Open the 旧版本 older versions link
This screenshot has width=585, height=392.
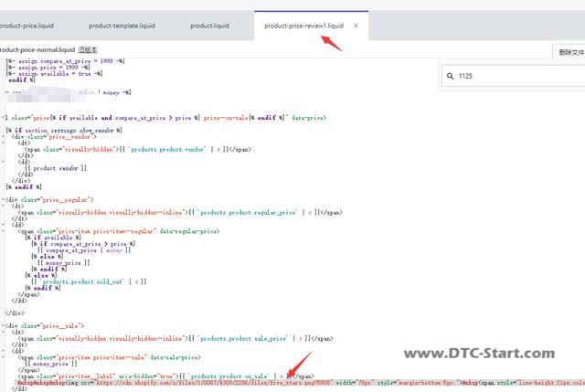point(88,49)
